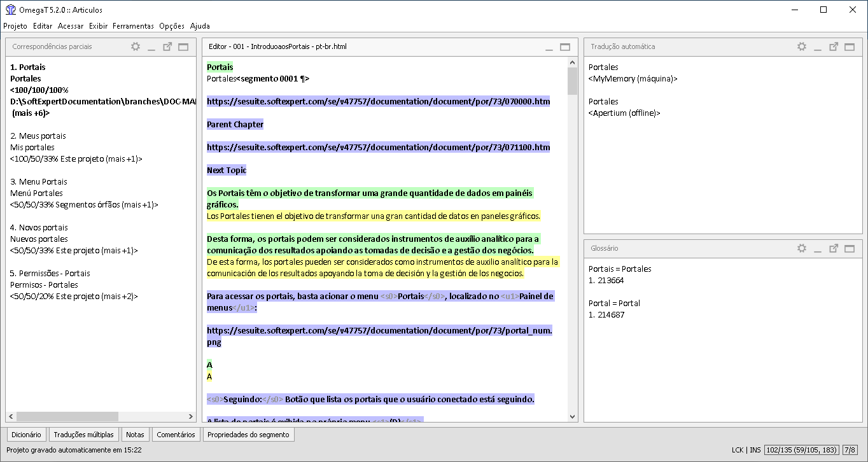Click the '7/8' length indicator in status bar

pos(850,450)
